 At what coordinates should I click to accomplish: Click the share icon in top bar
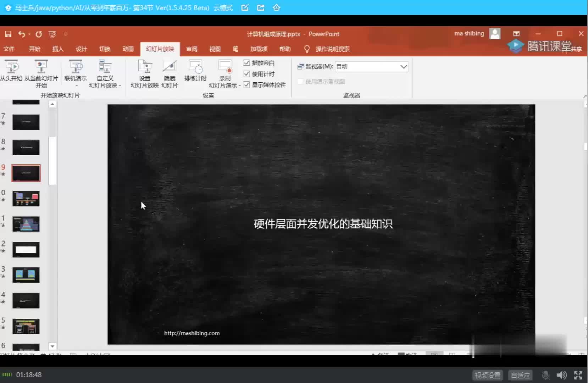pos(261,7)
